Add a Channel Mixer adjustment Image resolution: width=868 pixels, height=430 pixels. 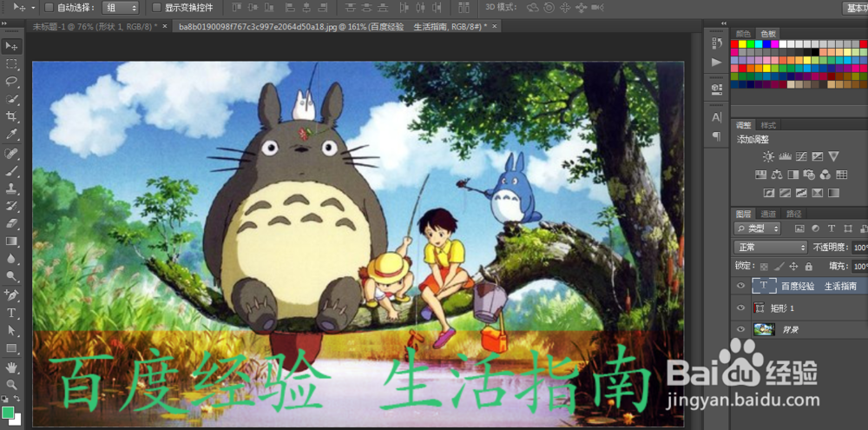825,175
